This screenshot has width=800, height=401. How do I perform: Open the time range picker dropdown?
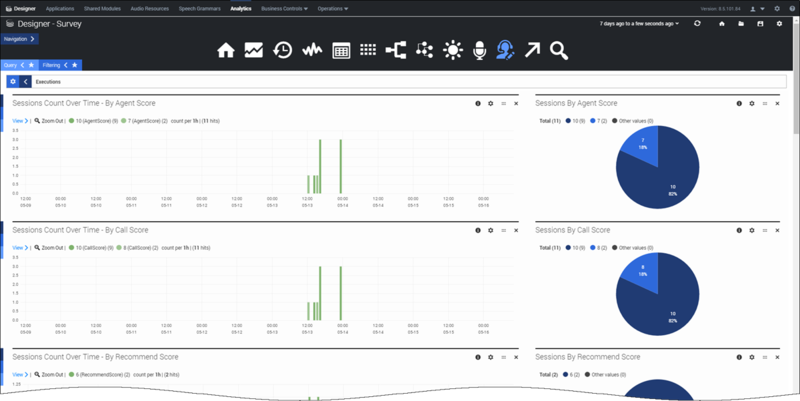(640, 23)
